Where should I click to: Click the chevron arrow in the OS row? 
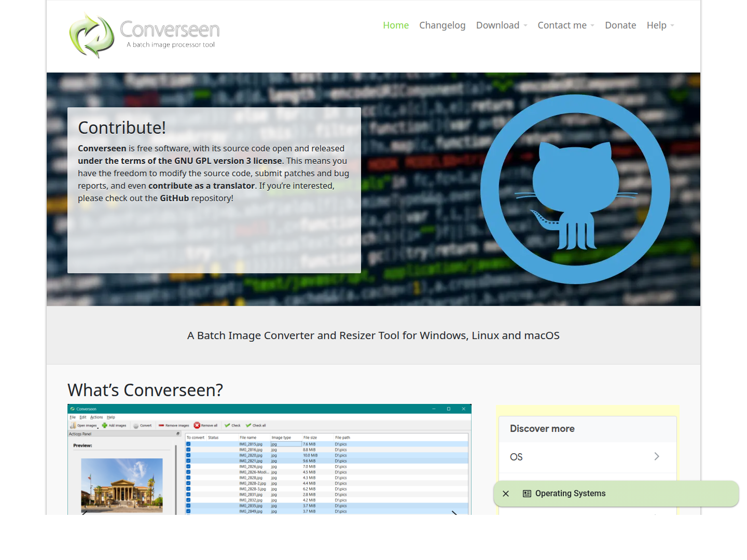657,456
